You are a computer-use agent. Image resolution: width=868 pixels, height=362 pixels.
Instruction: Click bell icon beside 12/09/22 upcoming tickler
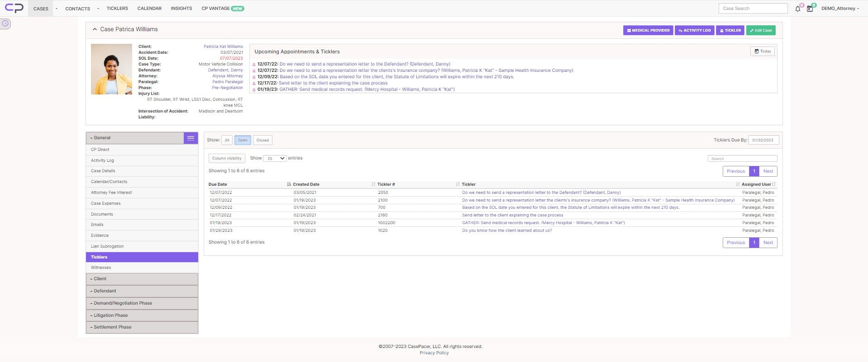(x=254, y=77)
